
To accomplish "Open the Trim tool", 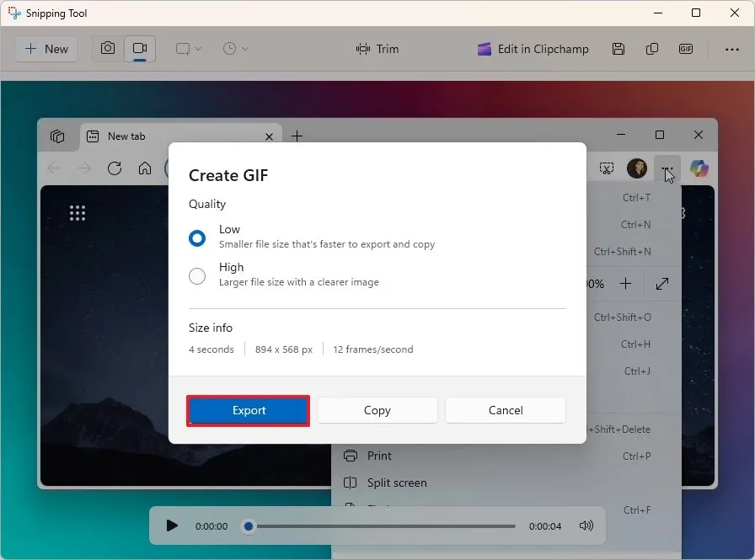I will pos(377,49).
